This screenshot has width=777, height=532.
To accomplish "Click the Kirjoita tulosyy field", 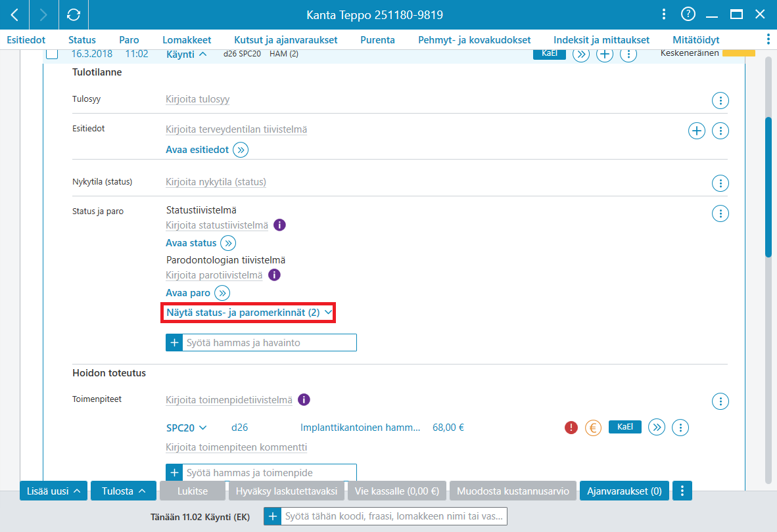I will [198, 99].
